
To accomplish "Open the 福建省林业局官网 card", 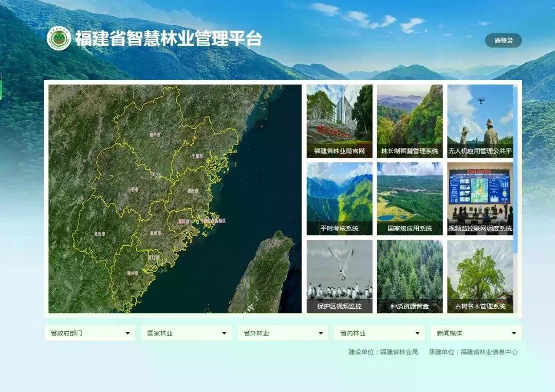I will (340, 121).
